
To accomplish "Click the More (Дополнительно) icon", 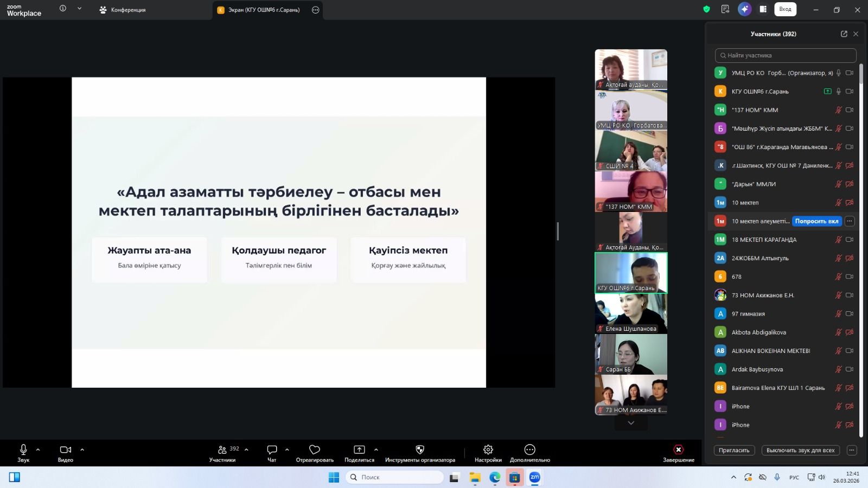I will 529,450.
